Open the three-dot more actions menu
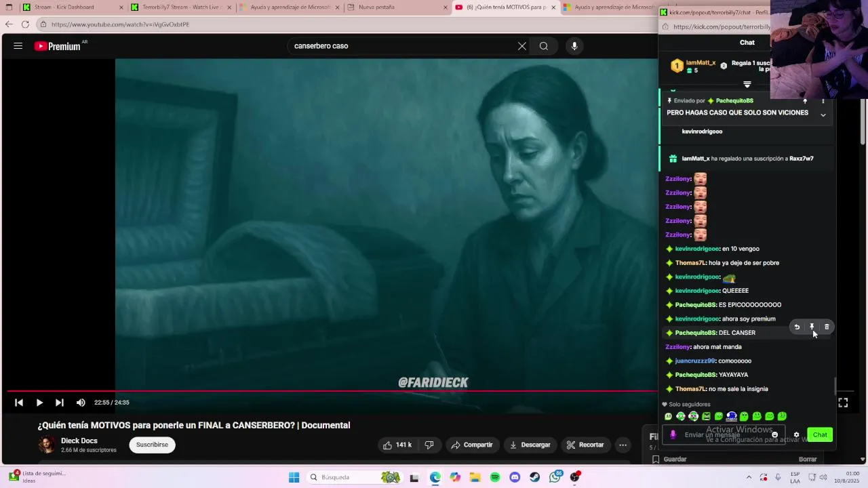 pyautogui.click(x=623, y=445)
